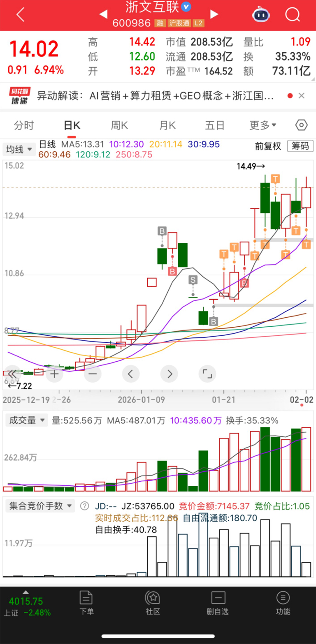Screen dimensions: 316x644
Task: Open the 更多 period dropdown
Action: 263,125
